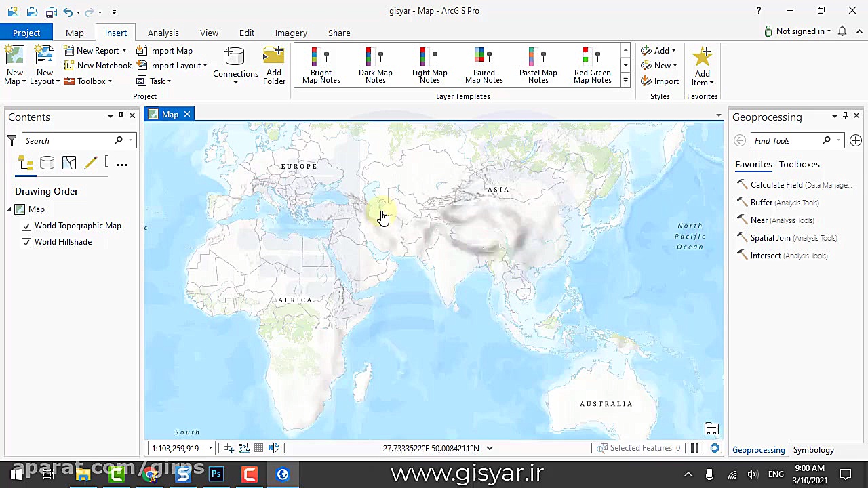Screen dimensions: 868x488
Task: Toggle World Hillshade layer visibility
Action: 26,242
